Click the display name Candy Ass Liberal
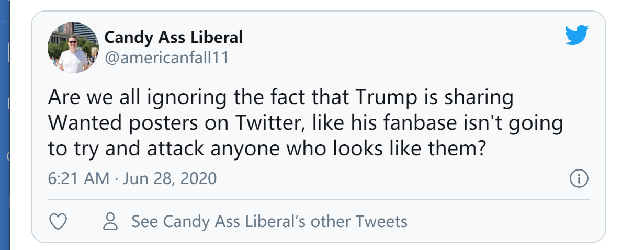The width and height of the screenshot is (644, 250). (174, 38)
